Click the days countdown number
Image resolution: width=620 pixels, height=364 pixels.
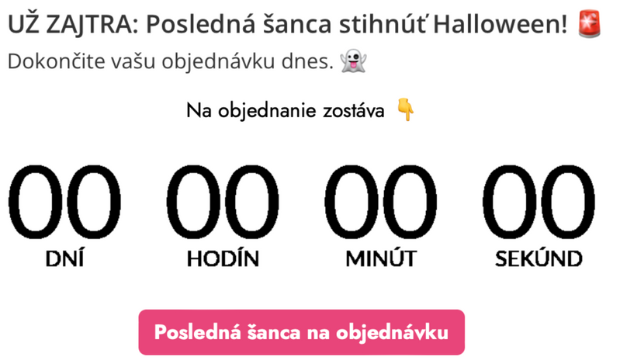coord(65,201)
